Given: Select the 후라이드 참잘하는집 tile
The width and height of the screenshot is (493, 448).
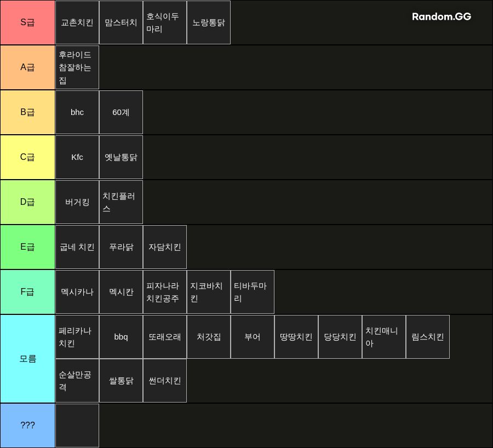Looking at the screenshot, I should click(77, 67).
